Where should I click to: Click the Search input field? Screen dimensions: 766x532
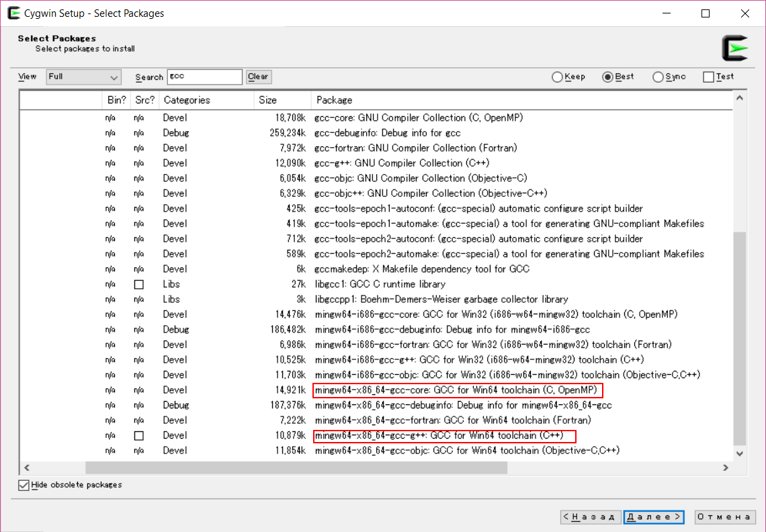pos(204,77)
